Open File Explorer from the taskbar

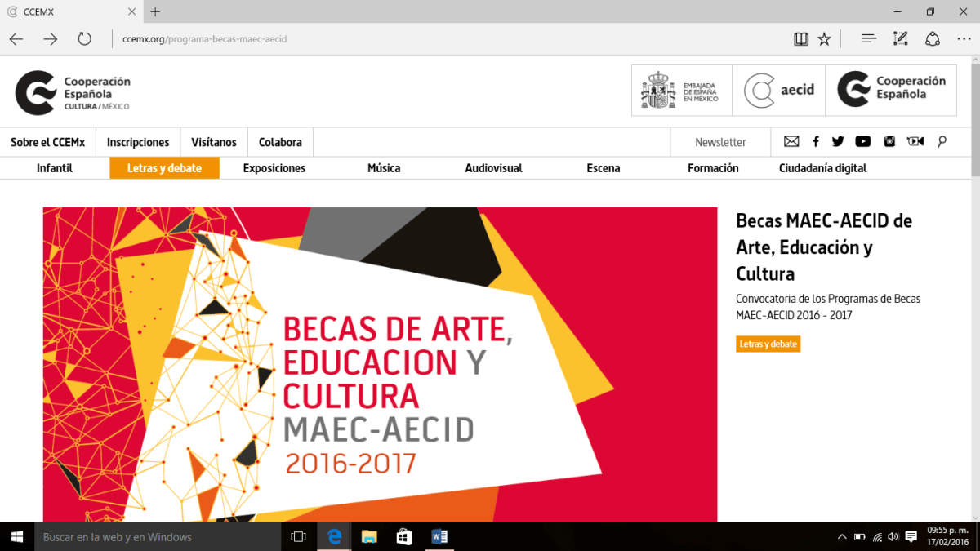point(369,536)
